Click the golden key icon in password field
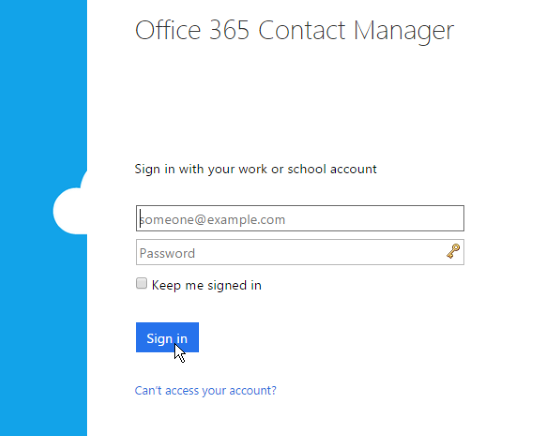 [453, 251]
